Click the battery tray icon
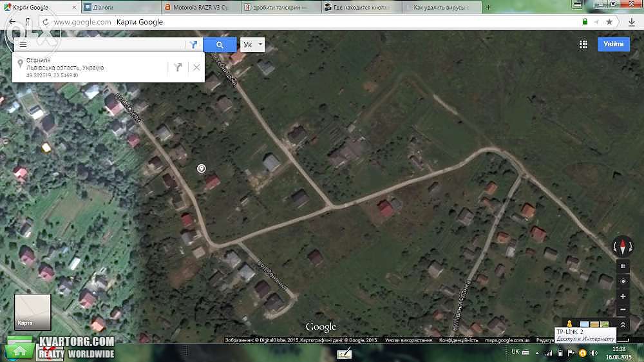644x362 pixels. [x=560, y=353]
